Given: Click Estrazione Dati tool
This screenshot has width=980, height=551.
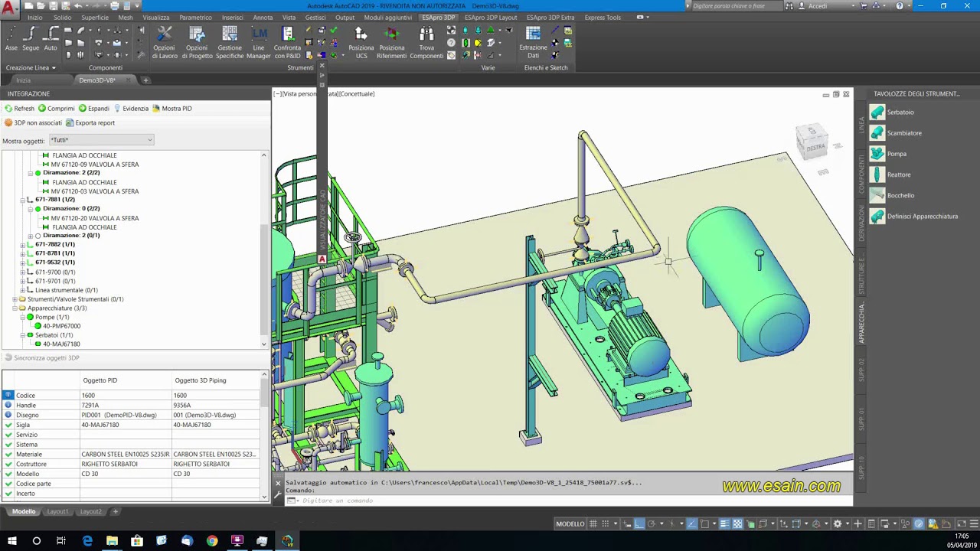Looking at the screenshot, I should 533,43.
